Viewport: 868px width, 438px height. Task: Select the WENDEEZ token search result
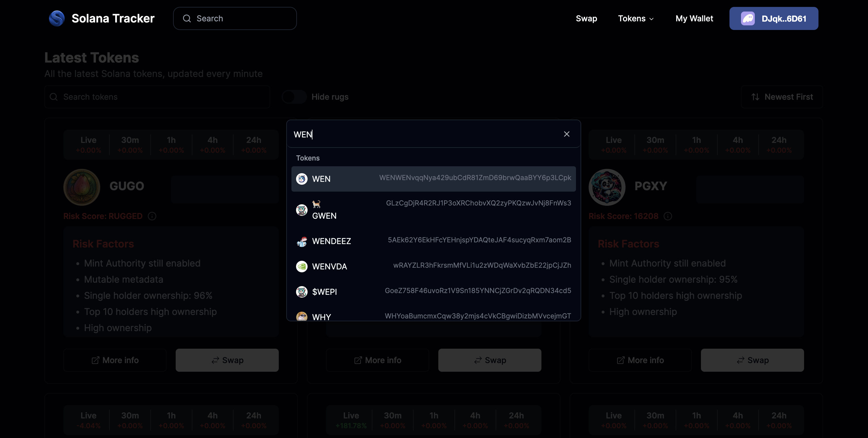[433, 241]
